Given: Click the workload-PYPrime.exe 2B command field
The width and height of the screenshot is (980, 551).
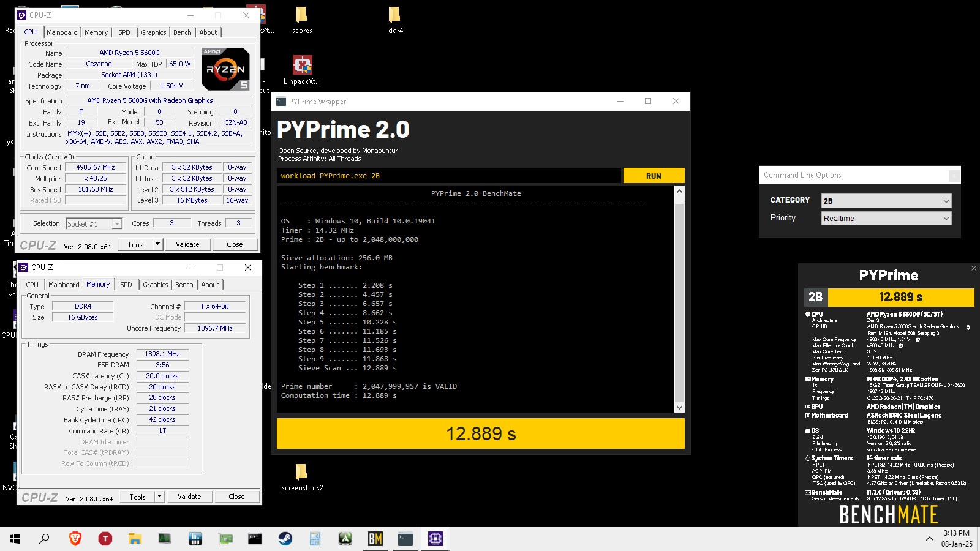Looking at the screenshot, I should point(449,176).
